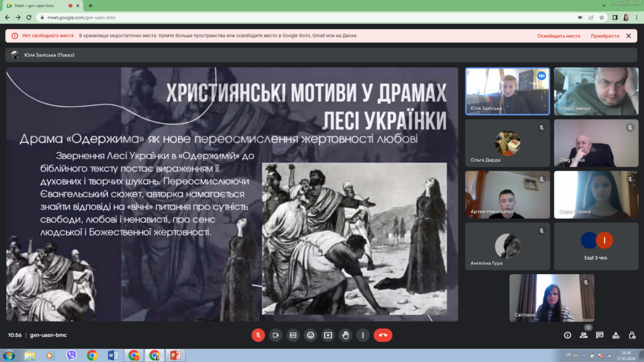Open the three-dot more options menu
The height and width of the screenshot is (362, 644).
tap(363, 335)
